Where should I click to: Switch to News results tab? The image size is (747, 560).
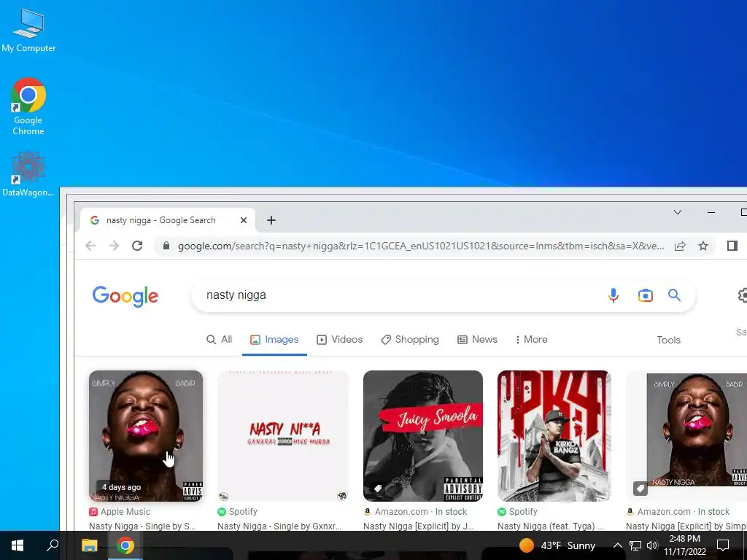coord(477,340)
